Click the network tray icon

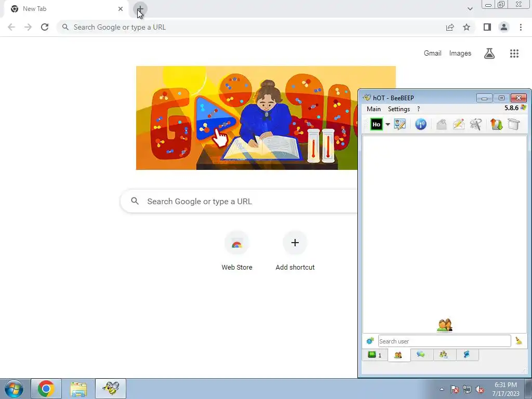click(x=467, y=389)
